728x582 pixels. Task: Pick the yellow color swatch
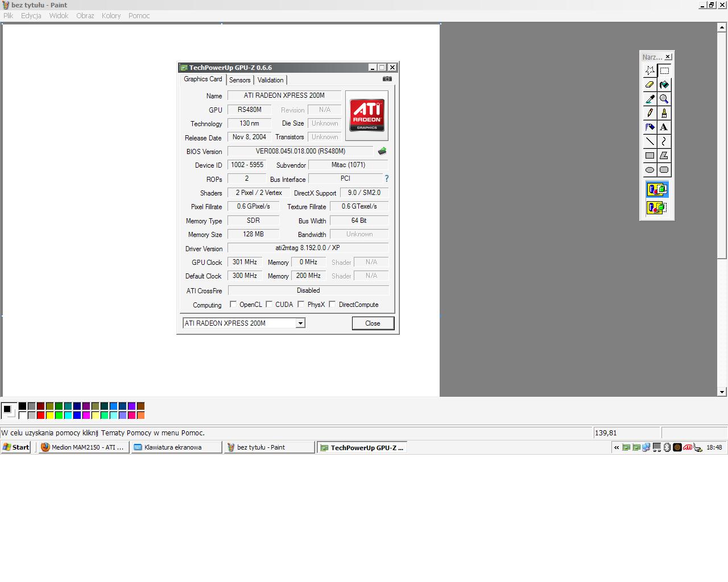coord(49,415)
